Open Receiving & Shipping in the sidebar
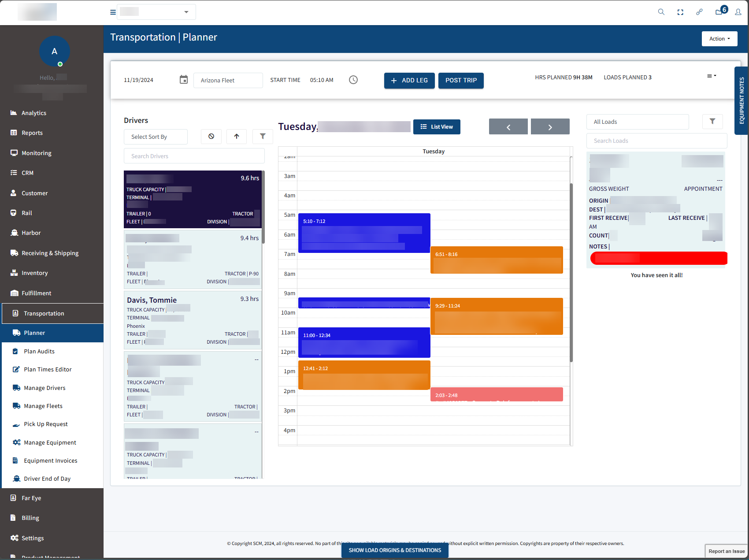This screenshot has height=560, width=749. click(50, 253)
